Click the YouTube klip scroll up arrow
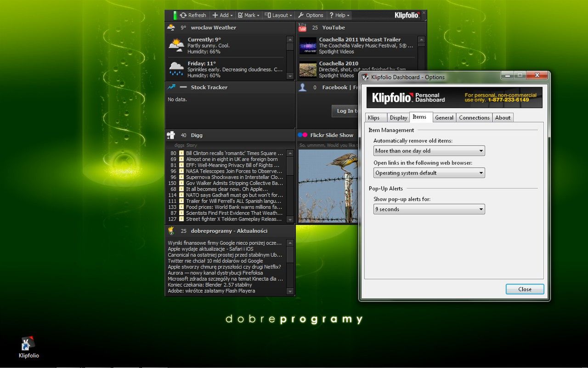 tap(421, 40)
